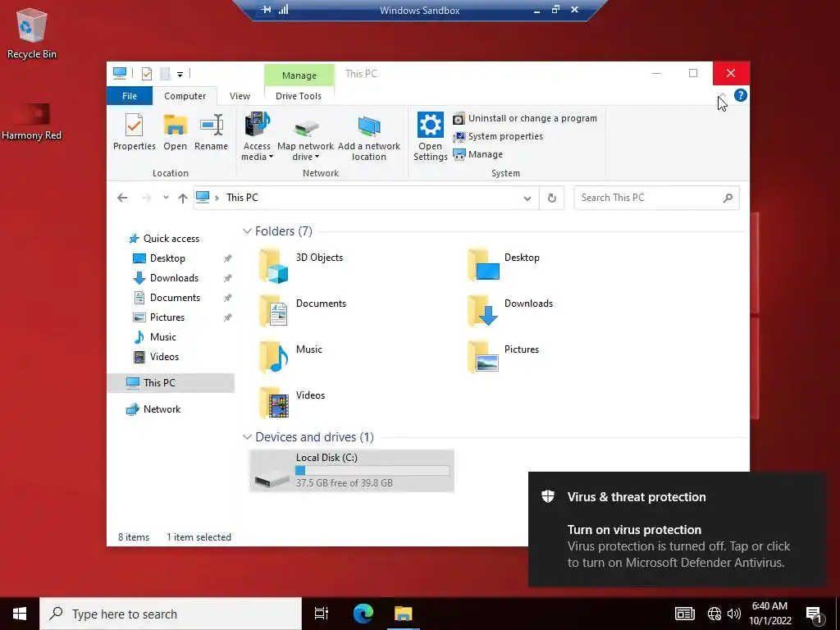Viewport: 840px width, 630px height.
Task: Open Access media dropdown
Action: [x=257, y=136]
